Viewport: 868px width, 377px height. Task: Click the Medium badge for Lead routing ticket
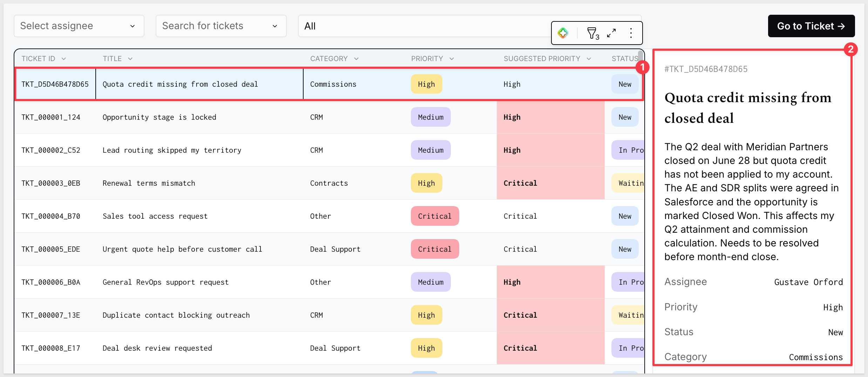[x=430, y=150]
